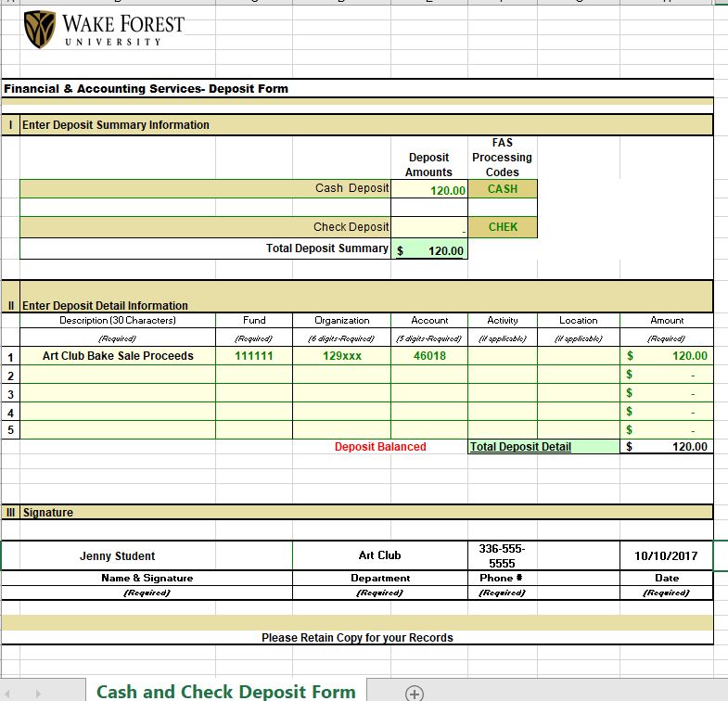728x701 pixels.
Task: Click the Date label
Action: [667, 578]
